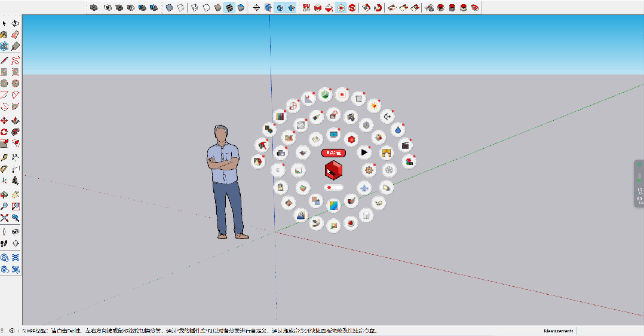
Task: Open the orange gear icon in radial menu
Action: [x=369, y=170]
